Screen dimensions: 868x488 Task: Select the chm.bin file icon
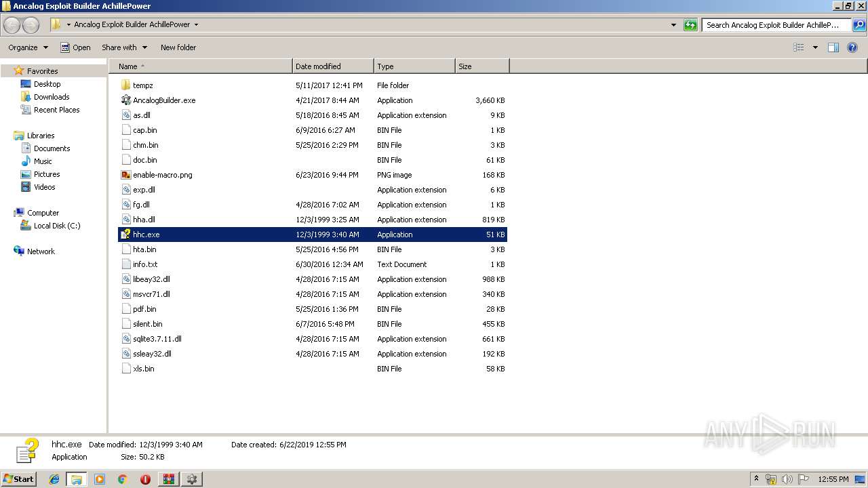pyautogui.click(x=125, y=145)
